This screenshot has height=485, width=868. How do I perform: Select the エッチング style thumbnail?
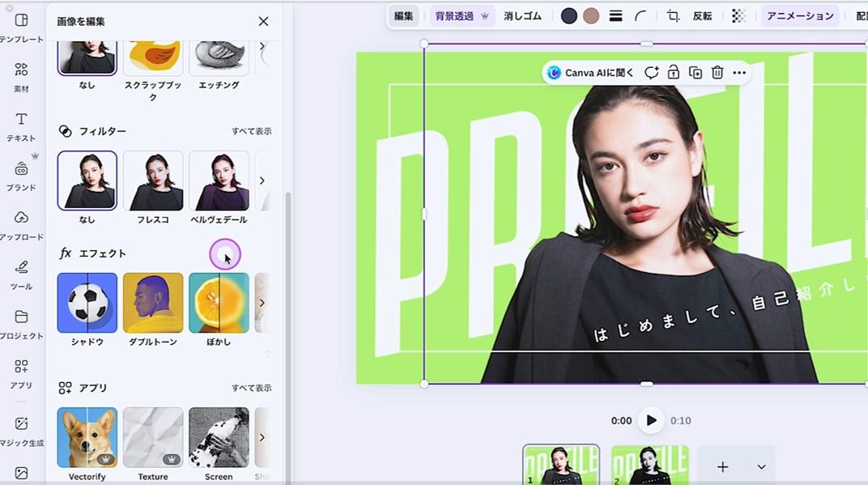(x=219, y=58)
